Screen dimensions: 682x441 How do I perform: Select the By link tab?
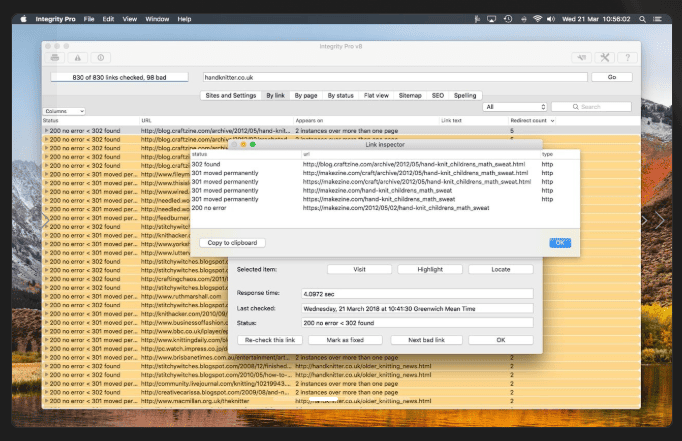tap(275, 95)
